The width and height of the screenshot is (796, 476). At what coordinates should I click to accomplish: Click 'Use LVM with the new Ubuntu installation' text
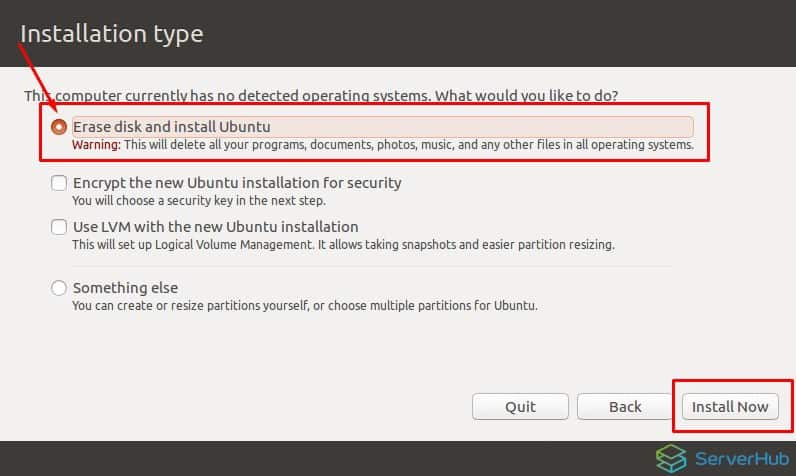(216, 227)
